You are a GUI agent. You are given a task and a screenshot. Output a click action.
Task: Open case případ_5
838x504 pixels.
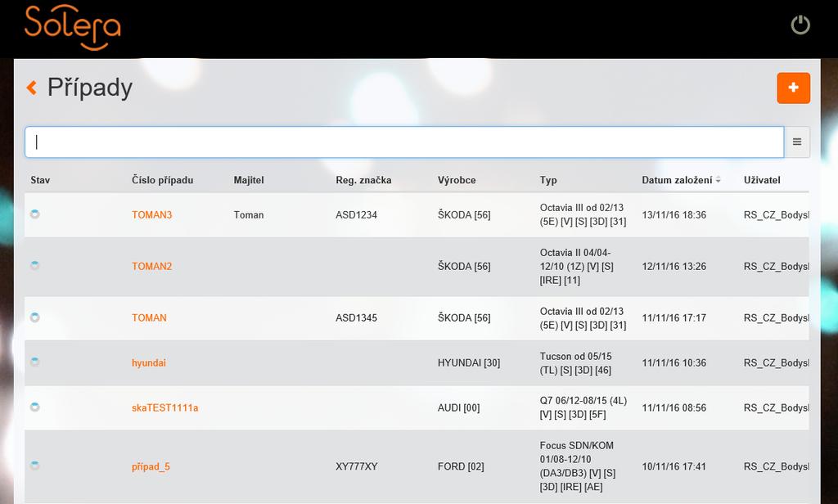click(x=151, y=466)
